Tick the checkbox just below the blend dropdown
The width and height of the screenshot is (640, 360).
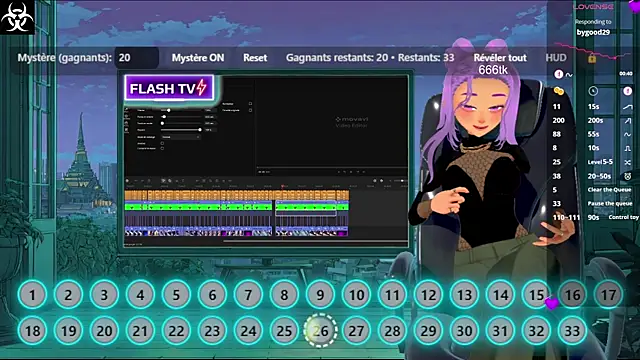[x=162, y=143]
